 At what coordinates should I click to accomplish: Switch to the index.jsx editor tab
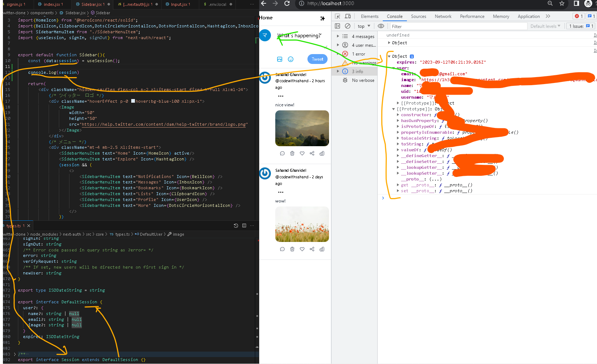(53, 4)
